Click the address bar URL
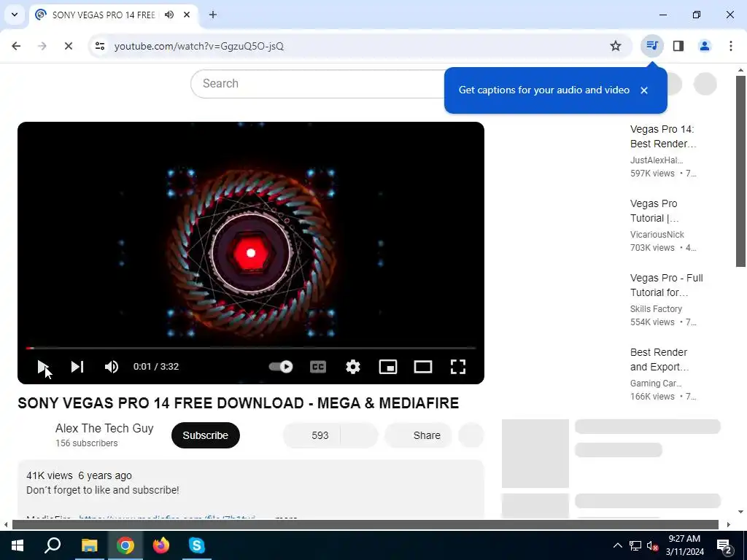747x560 pixels. (x=199, y=46)
